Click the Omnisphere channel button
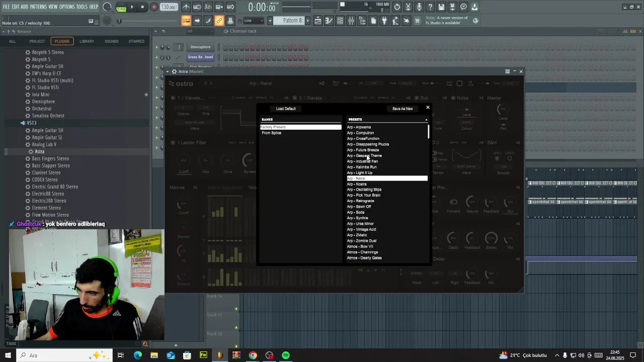 click(x=200, y=47)
